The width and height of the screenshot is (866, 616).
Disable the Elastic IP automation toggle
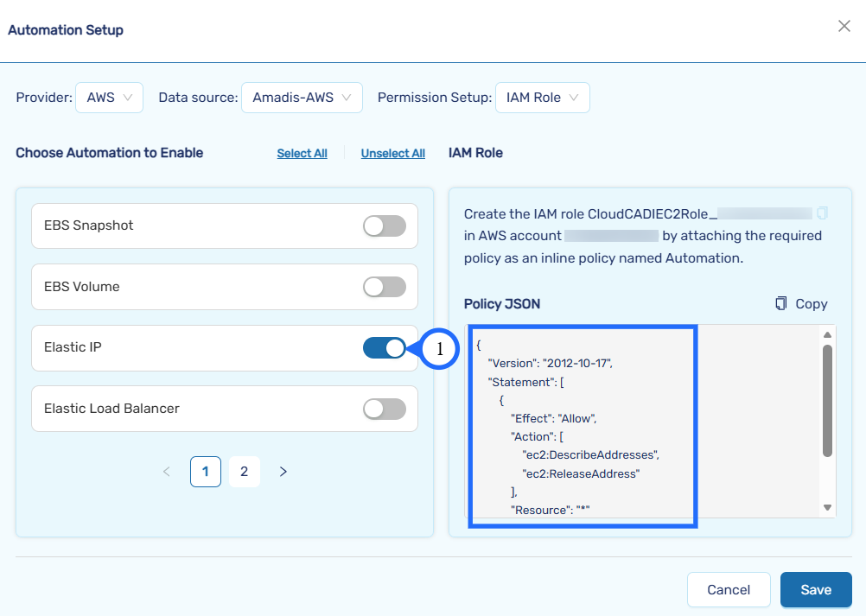click(x=385, y=347)
